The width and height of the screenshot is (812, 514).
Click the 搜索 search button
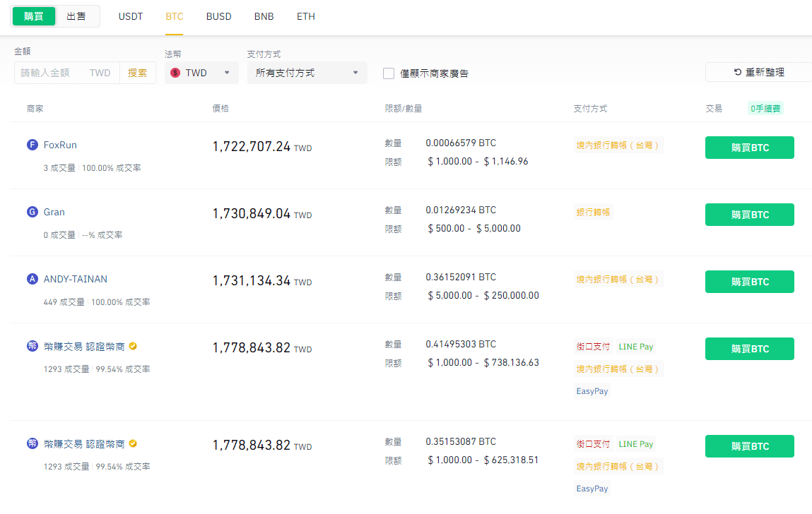pyautogui.click(x=138, y=71)
